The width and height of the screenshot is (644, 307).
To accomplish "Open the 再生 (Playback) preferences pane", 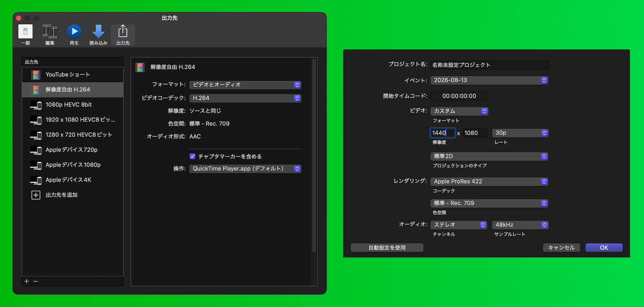I will click(x=74, y=35).
